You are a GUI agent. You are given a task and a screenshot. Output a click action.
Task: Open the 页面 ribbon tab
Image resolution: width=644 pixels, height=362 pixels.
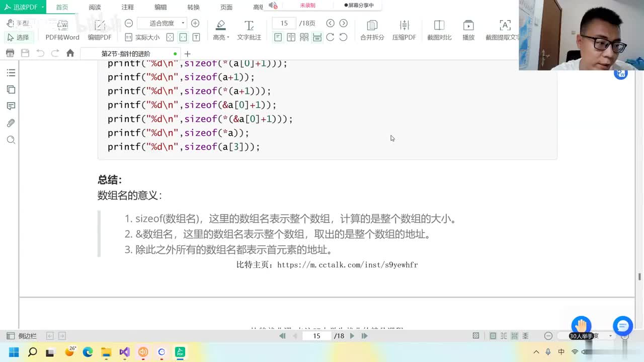pos(226,7)
